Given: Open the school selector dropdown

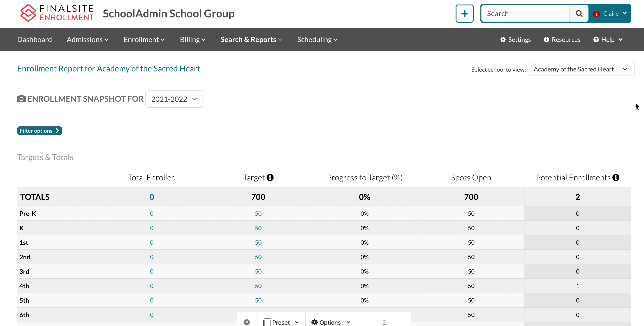Looking at the screenshot, I should (x=581, y=69).
